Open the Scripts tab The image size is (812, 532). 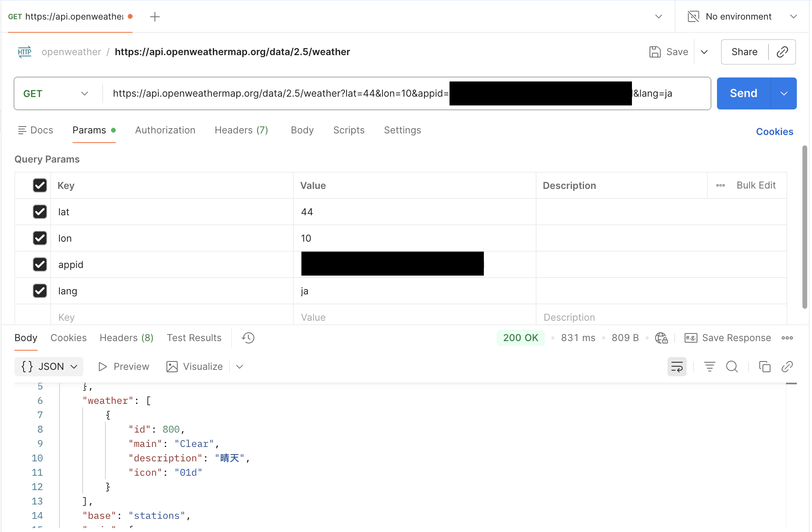click(349, 130)
